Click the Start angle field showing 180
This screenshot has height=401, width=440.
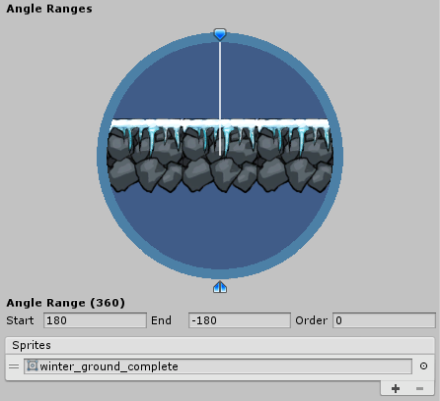pyautogui.click(x=95, y=320)
